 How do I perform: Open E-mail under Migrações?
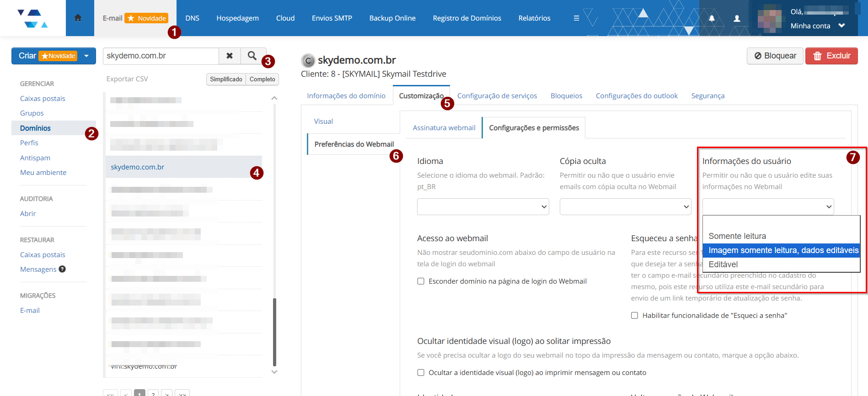[x=30, y=311]
